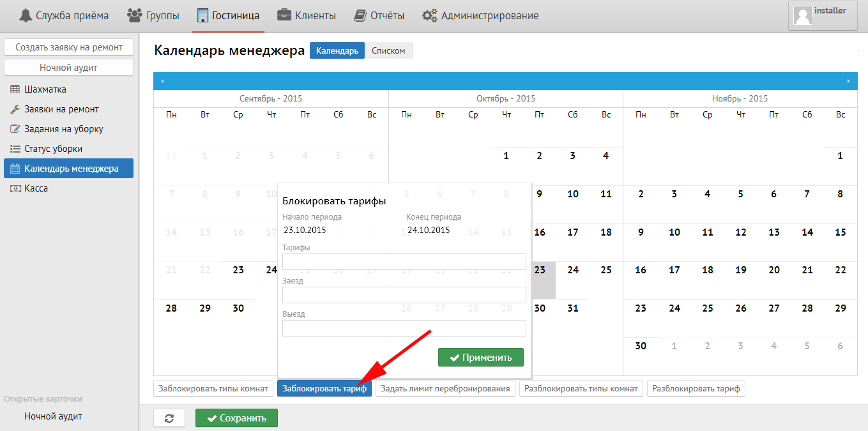This screenshot has width=868, height=431.
Task: Click the green Сохранить button
Action: pos(236,418)
